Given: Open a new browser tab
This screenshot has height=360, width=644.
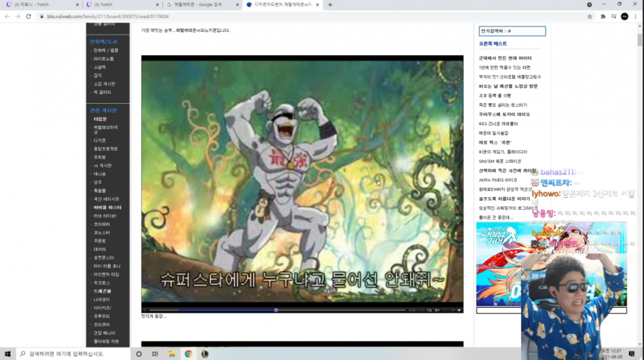Looking at the screenshot, I should 330,5.
